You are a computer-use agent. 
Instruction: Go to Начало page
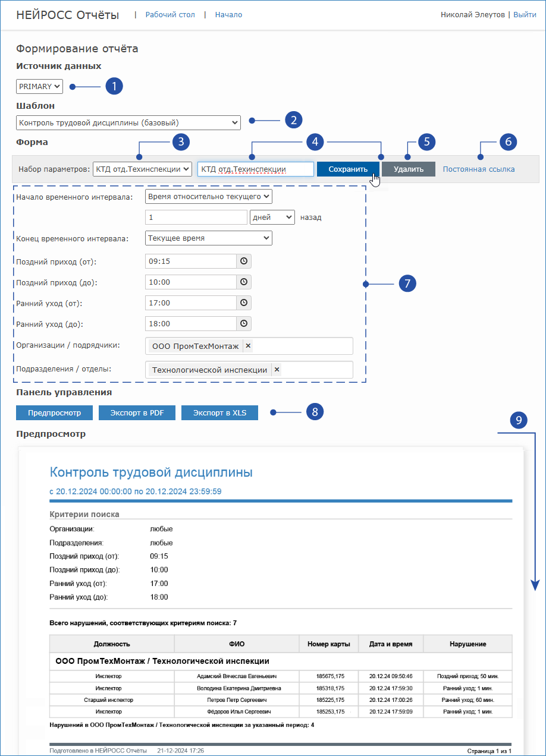coord(228,15)
